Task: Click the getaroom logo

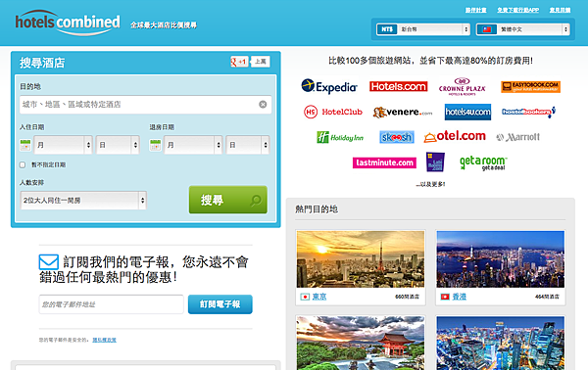Action: point(483,162)
